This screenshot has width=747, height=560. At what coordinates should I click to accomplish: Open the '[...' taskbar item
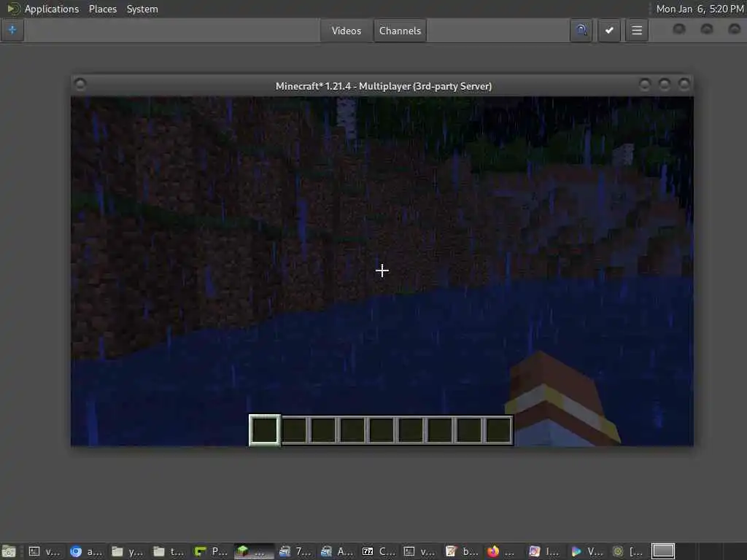pyautogui.click(x=628, y=551)
